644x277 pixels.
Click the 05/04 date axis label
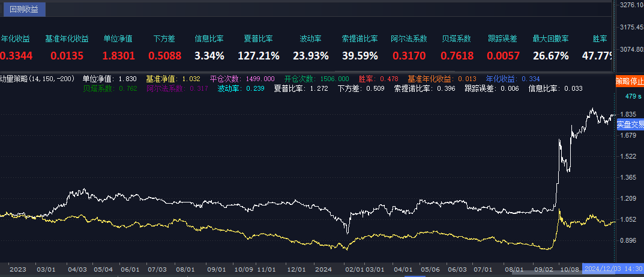coord(103,269)
